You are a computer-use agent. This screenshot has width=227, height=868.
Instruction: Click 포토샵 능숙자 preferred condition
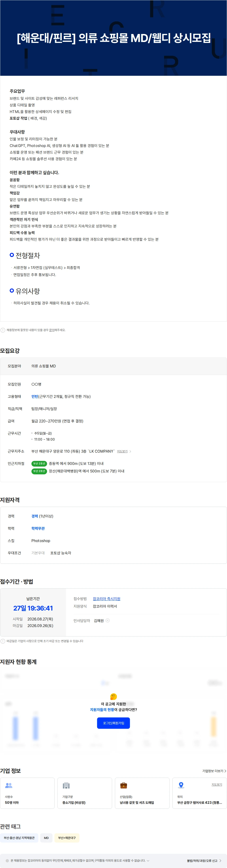click(x=61, y=553)
